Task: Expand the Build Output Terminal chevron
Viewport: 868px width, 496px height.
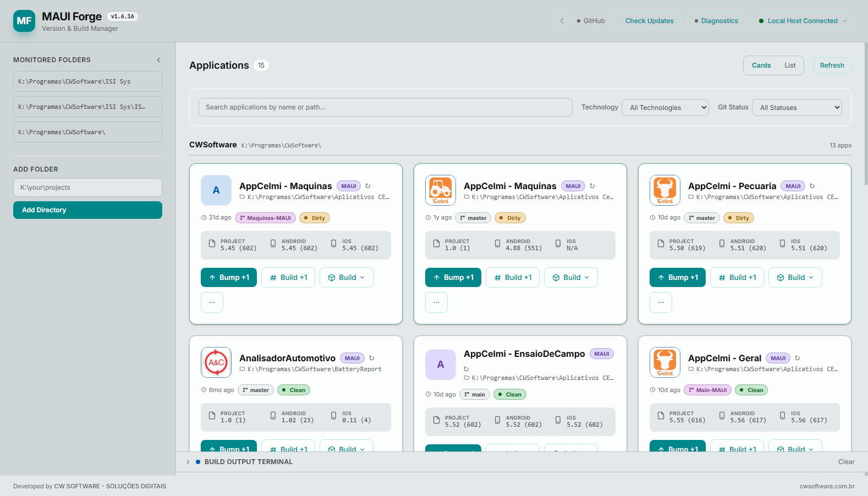Action: 188,462
